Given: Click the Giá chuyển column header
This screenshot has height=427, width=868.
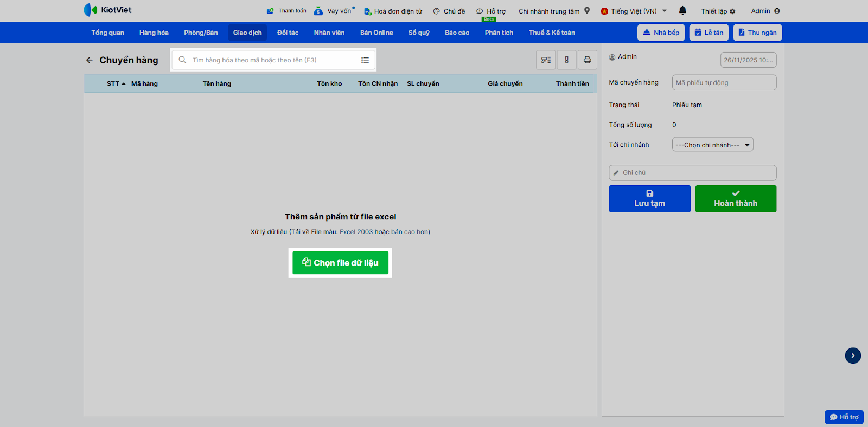Looking at the screenshot, I should 505,83.
